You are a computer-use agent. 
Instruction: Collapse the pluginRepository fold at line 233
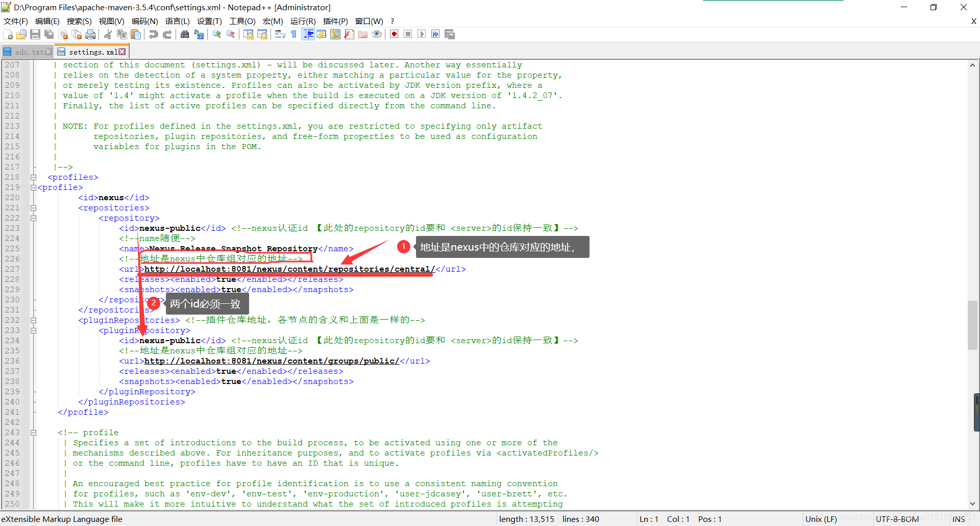tap(33, 330)
